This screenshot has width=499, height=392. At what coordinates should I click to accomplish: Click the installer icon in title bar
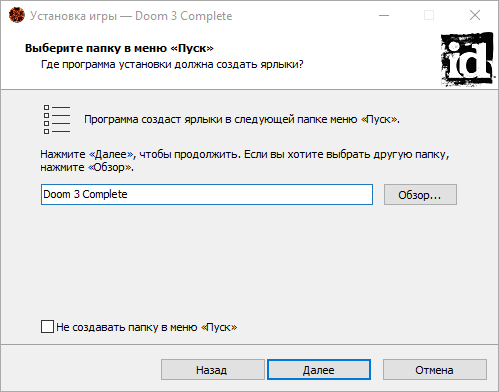pos(17,15)
